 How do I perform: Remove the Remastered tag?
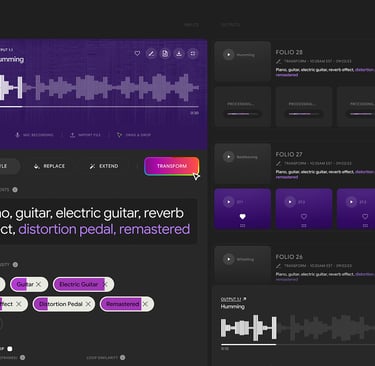point(145,304)
